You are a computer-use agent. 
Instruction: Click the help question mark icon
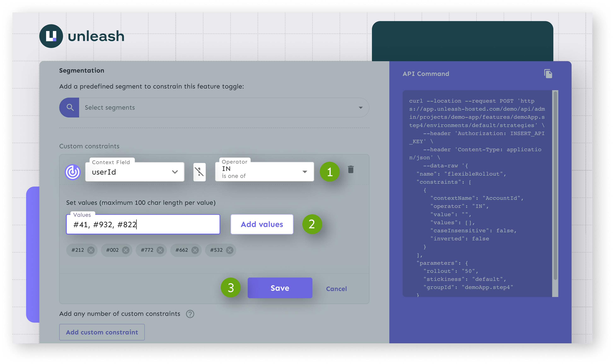tap(190, 314)
